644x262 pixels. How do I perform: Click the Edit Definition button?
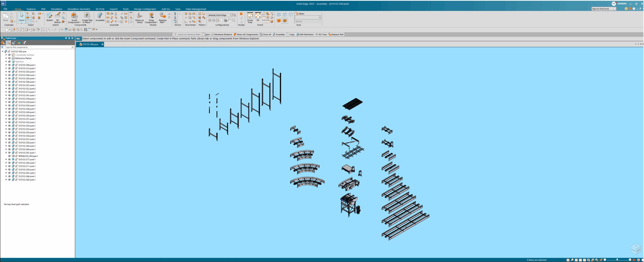305,34
